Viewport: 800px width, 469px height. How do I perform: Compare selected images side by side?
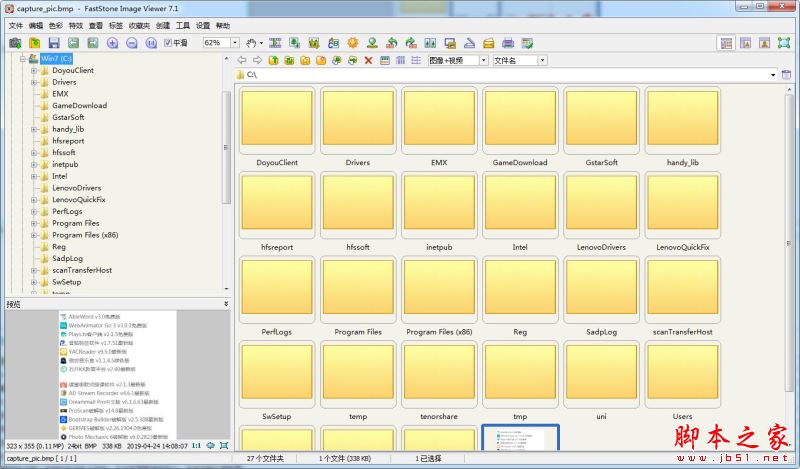(x=430, y=43)
